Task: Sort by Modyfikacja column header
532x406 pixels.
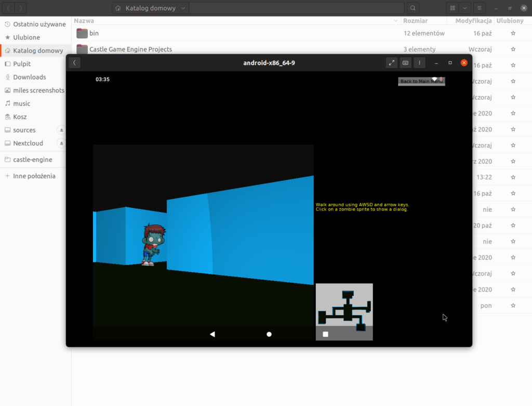Action: [473, 21]
